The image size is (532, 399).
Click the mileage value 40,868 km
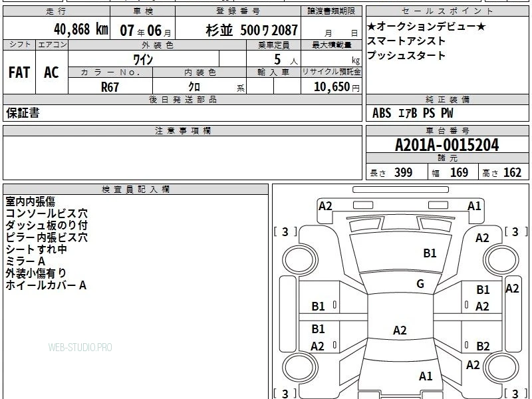pos(81,29)
